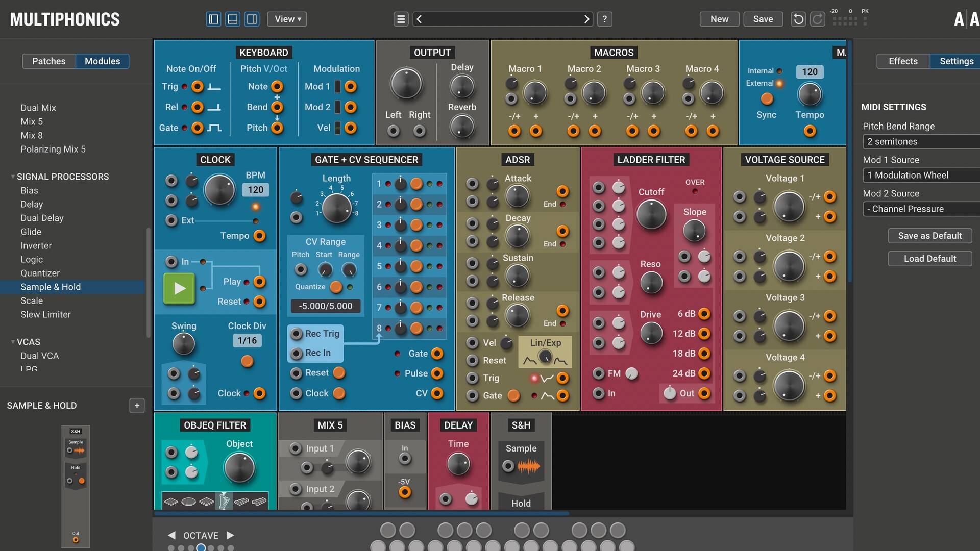This screenshot has width=980, height=551.
Task: Click the Output module Left input jack
Action: coord(394,131)
